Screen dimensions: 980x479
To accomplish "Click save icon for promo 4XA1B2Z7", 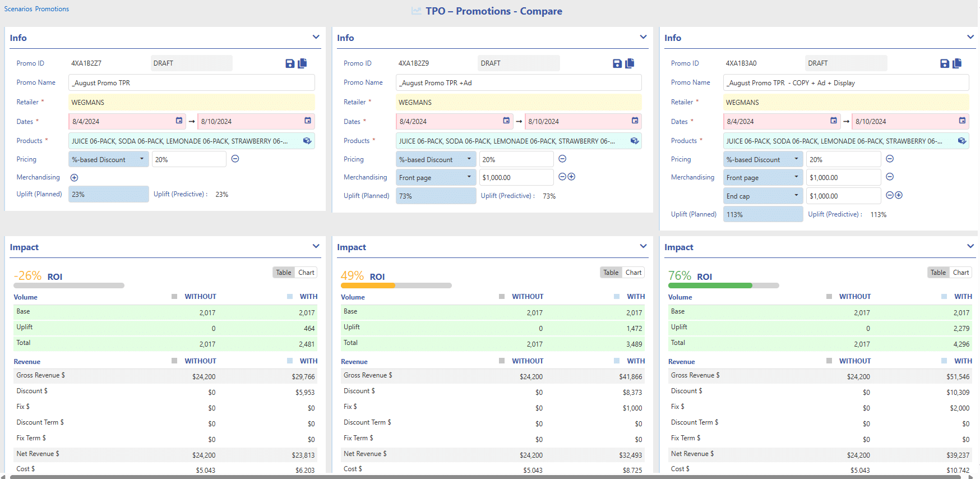I will coord(290,63).
